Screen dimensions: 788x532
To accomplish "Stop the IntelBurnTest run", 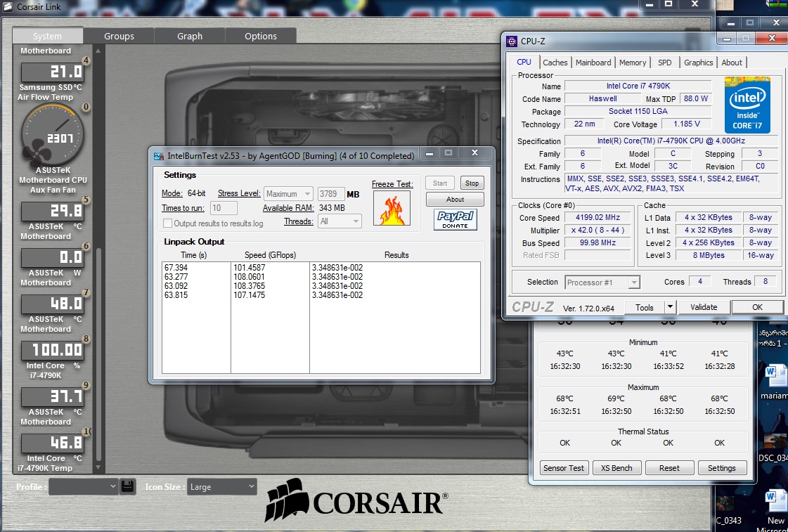I will [472, 183].
